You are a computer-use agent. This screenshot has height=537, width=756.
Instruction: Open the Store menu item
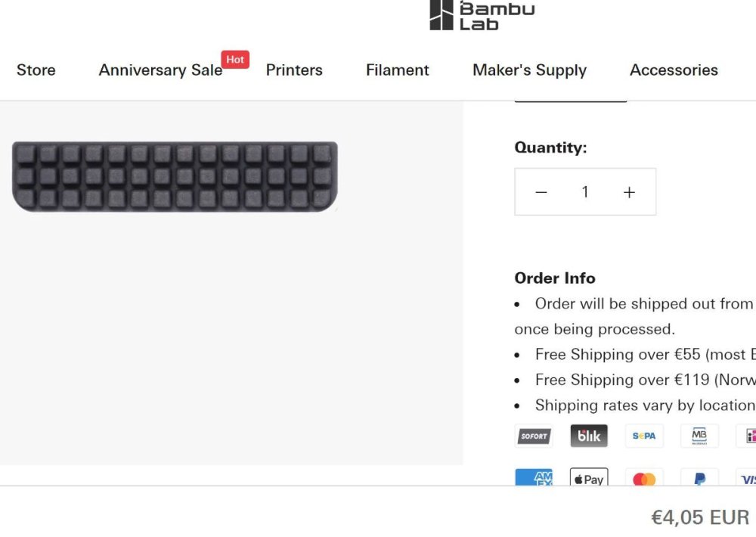36,70
